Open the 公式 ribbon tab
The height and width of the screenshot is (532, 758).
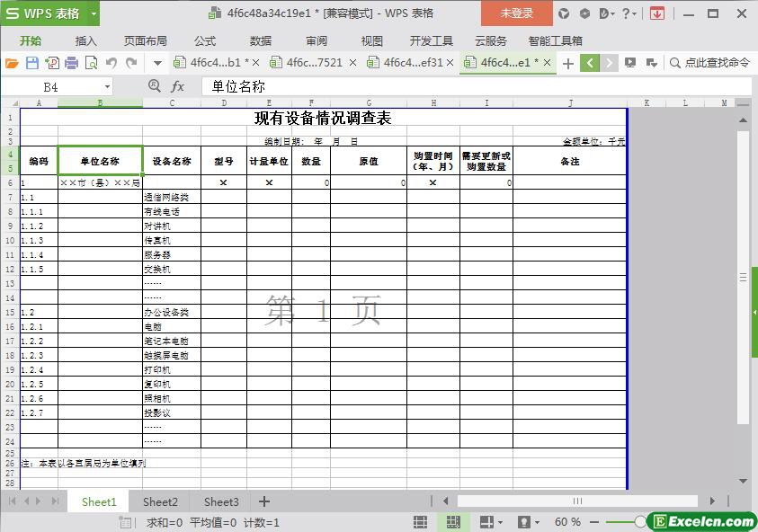(204, 40)
